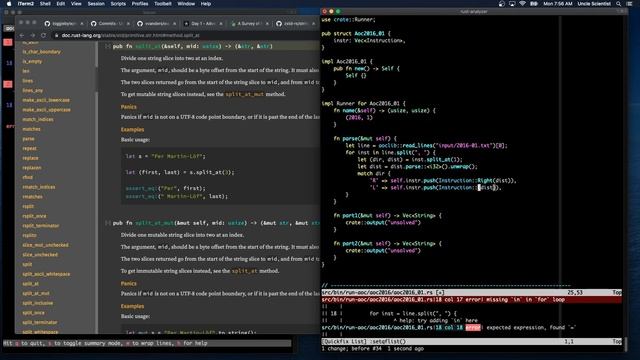
Task: Reload the Rust docs page
Action: pos(43,36)
